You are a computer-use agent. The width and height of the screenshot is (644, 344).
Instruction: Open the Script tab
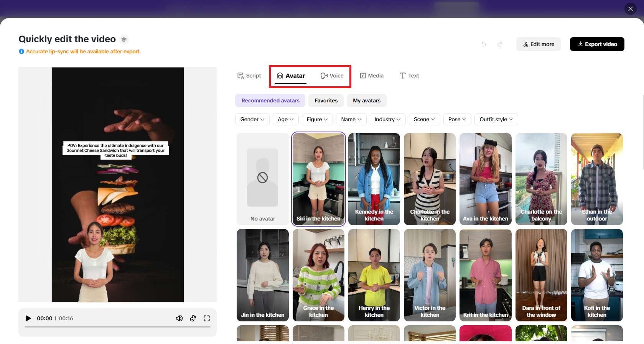click(249, 76)
